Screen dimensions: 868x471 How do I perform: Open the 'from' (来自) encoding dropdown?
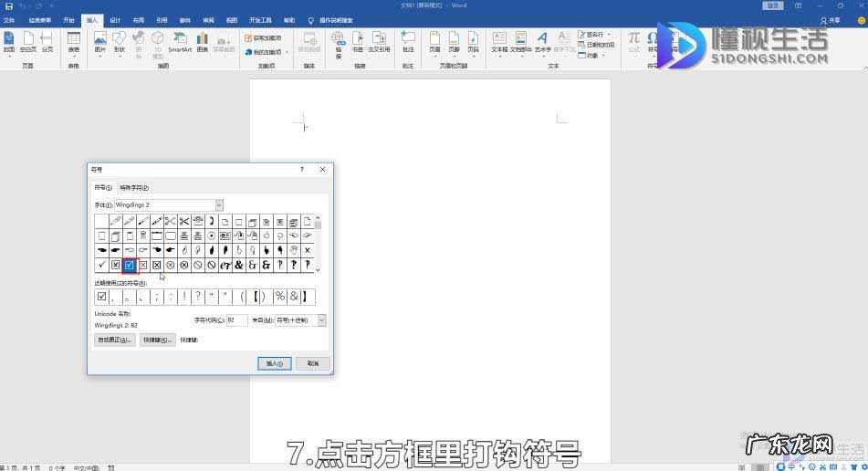[x=321, y=320]
